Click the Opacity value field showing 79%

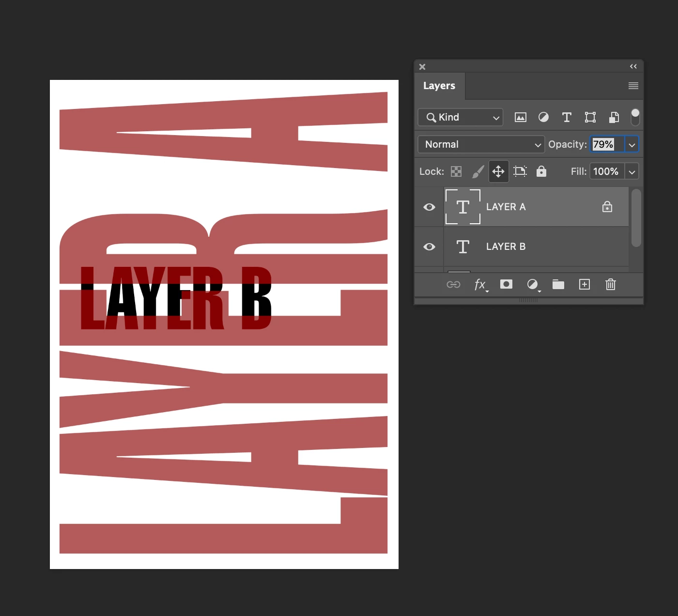point(607,144)
